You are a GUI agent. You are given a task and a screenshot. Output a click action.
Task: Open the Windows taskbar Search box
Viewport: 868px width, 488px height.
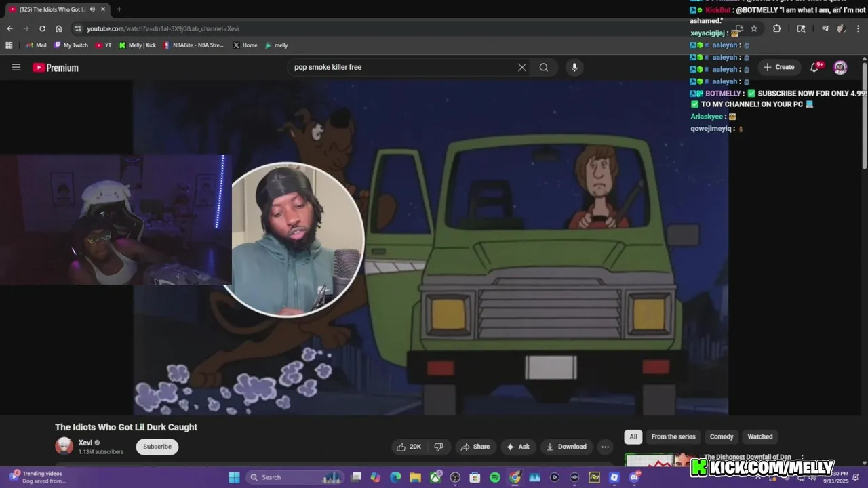click(295, 477)
